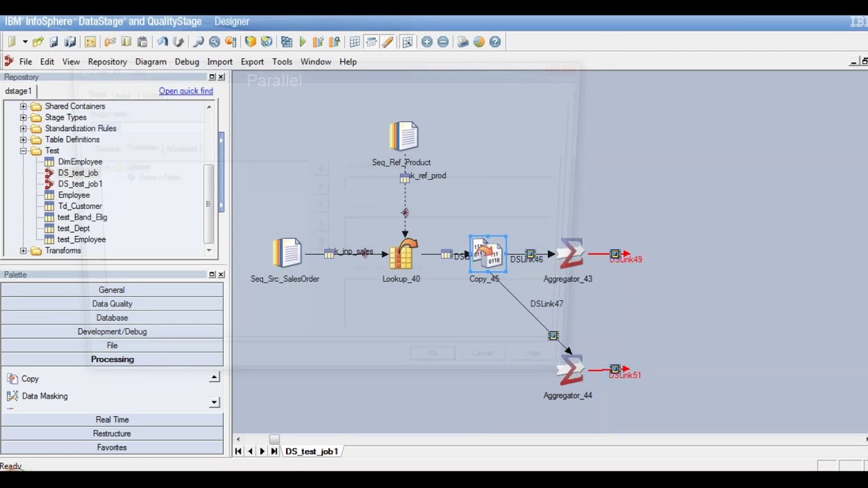Expand the Standardization Rules folder
Viewport: 868px width, 488px height.
23,129
